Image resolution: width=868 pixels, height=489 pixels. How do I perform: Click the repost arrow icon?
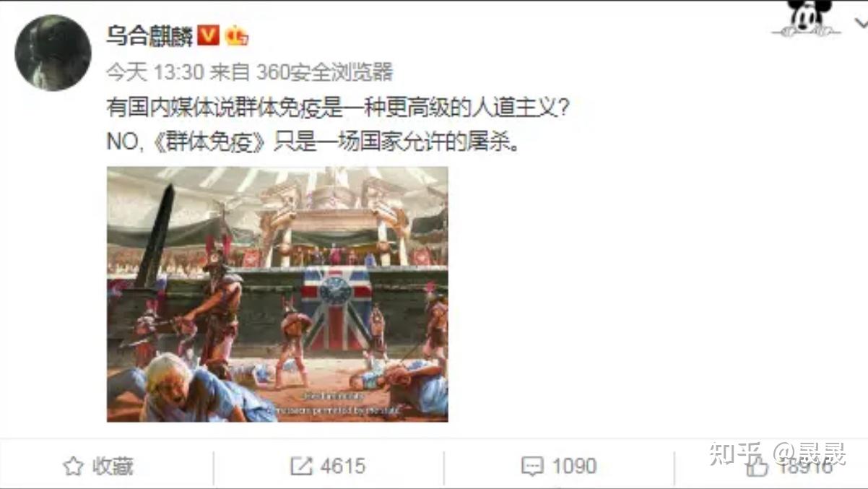(x=301, y=467)
